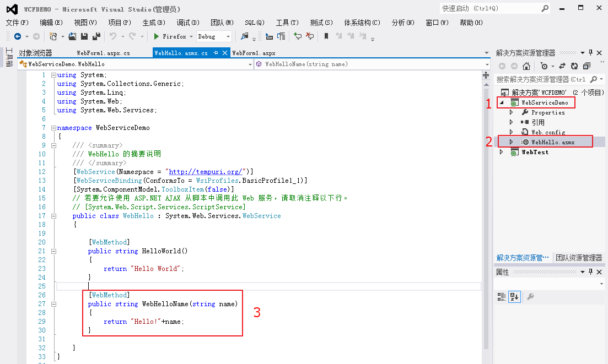Viewport: 608px width, 364px height.
Task: Collapse the WebServiceDemo project node
Action: pyautogui.click(x=502, y=102)
